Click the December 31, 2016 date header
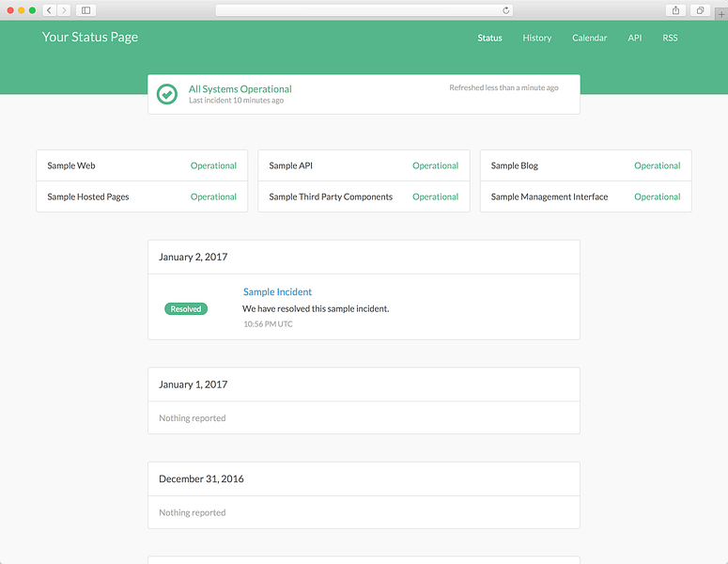Image resolution: width=728 pixels, height=564 pixels. point(201,479)
